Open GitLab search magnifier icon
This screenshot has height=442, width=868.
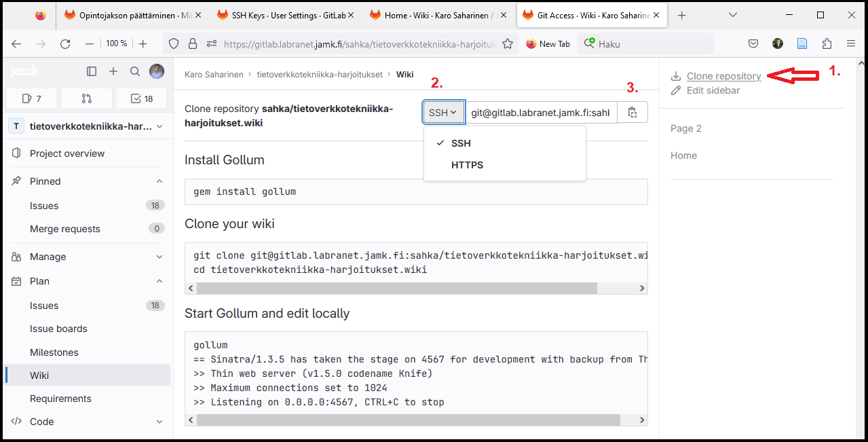pyautogui.click(x=135, y=71)
